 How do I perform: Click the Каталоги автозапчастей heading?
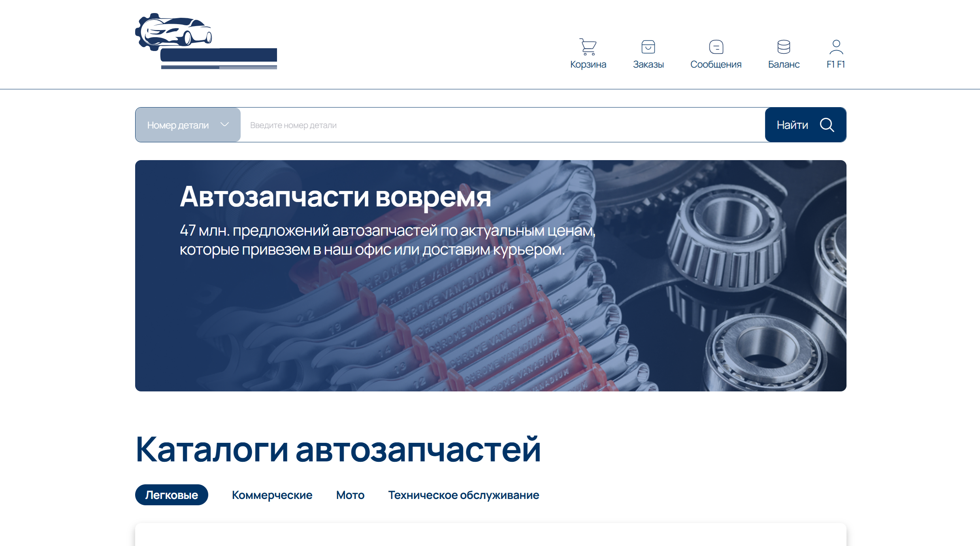point(338,449)
